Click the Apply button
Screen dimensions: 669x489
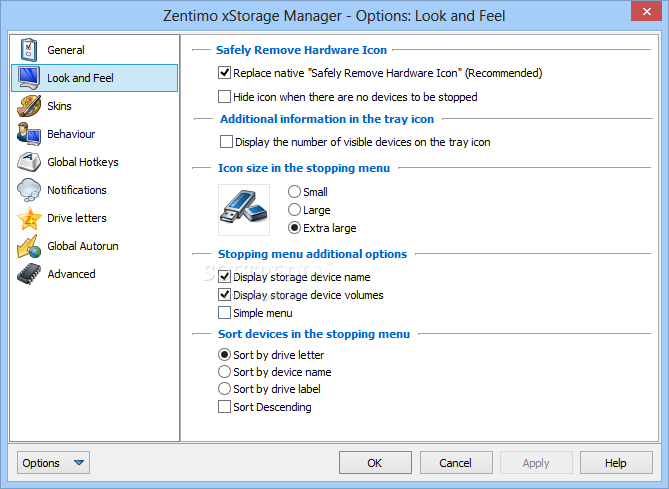536,463
